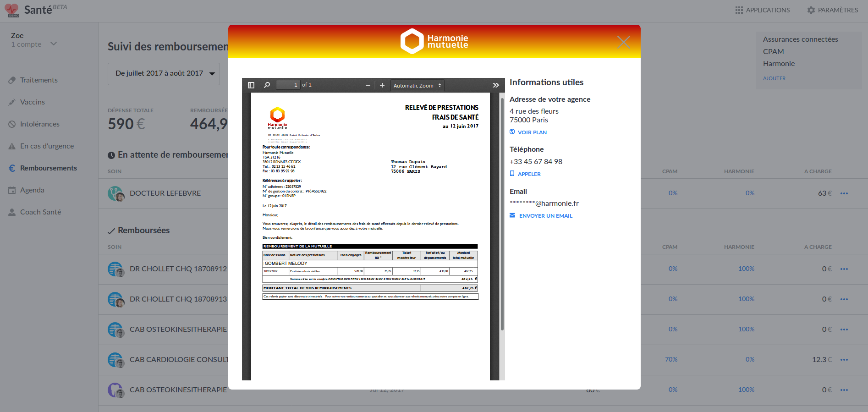Click the Agenda calendar icon
This screenshot has height=412, width=868.
click(x=12, y=190)
